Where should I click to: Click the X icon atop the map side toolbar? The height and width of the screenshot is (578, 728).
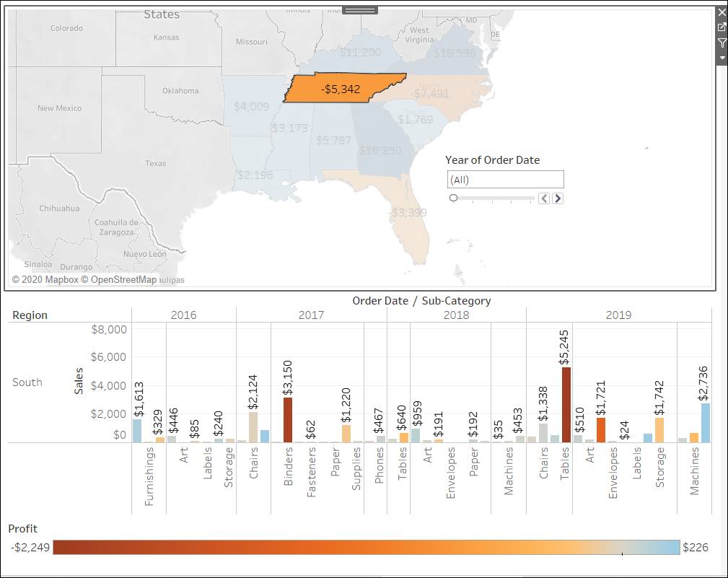click(x=721, y=12)
